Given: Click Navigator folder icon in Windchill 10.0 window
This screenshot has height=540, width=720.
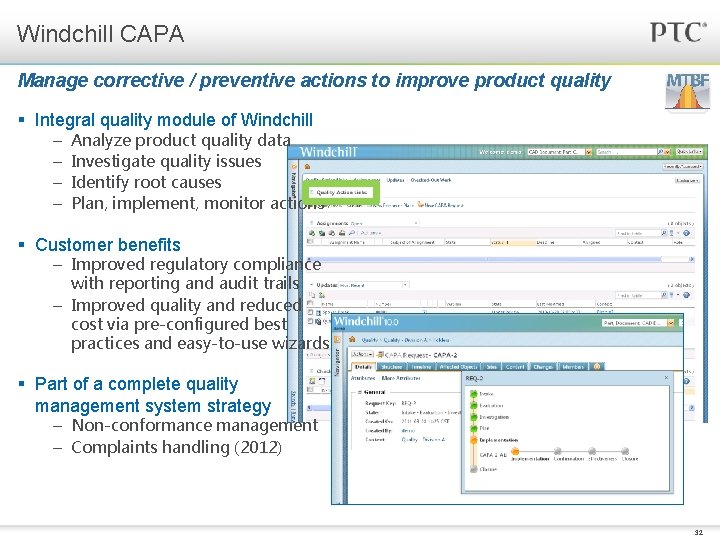Looking at the screenshot, I should [x=338, y=339].
